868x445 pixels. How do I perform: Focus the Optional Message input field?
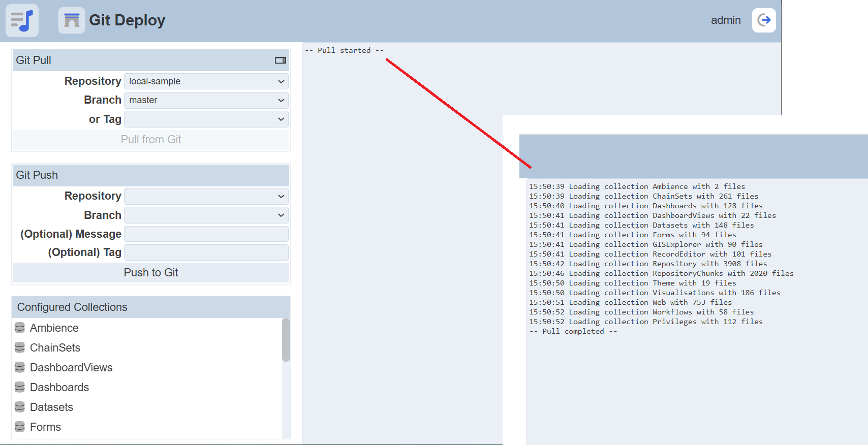click(x=206, y=234)
